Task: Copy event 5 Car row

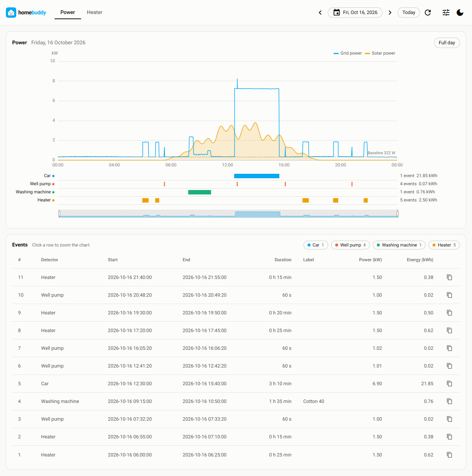Action: (x=450, y=384)
